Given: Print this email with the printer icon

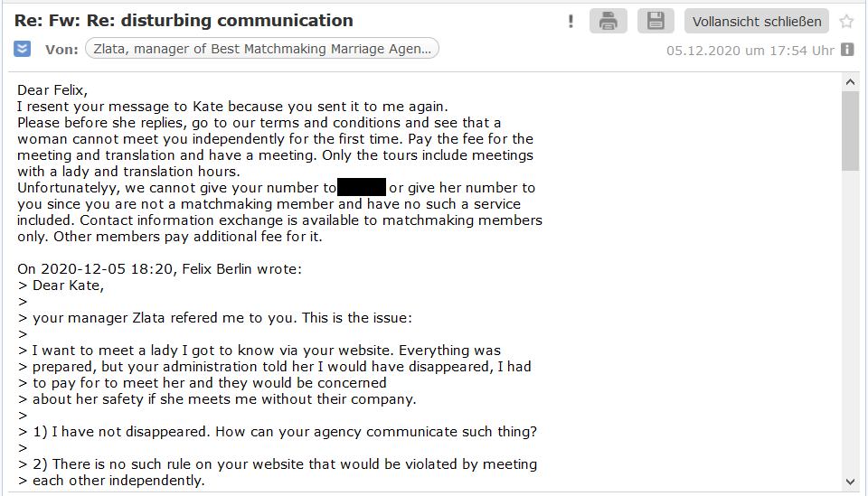Looking at the screenshot, I should (x=609, y=21).
